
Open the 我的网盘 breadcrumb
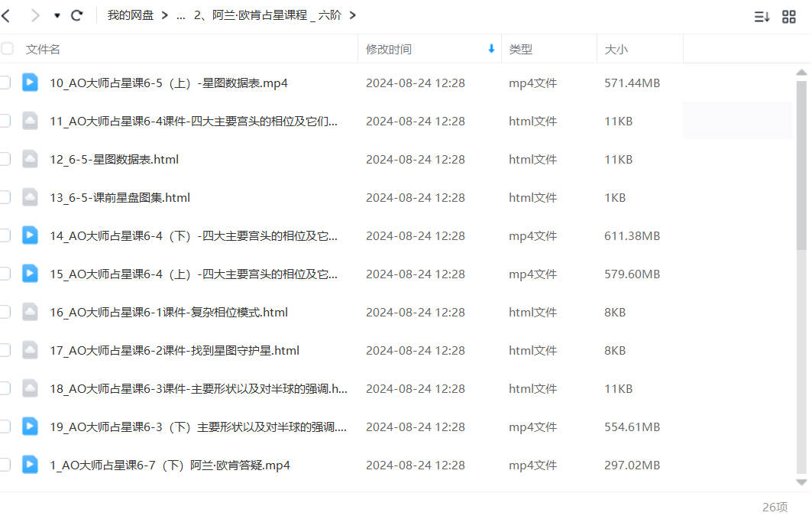pyautogui.click(x=131, y=15)
